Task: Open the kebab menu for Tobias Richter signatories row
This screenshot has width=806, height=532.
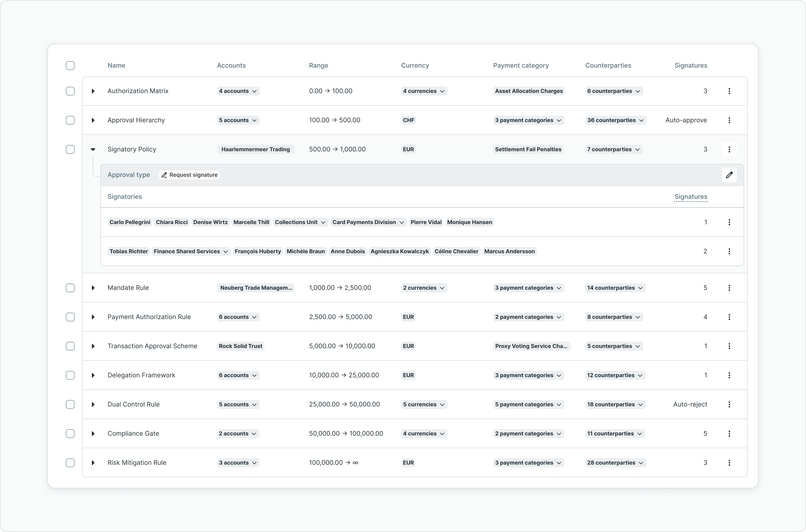Action: pyautogui.click(x=729, y=251)
